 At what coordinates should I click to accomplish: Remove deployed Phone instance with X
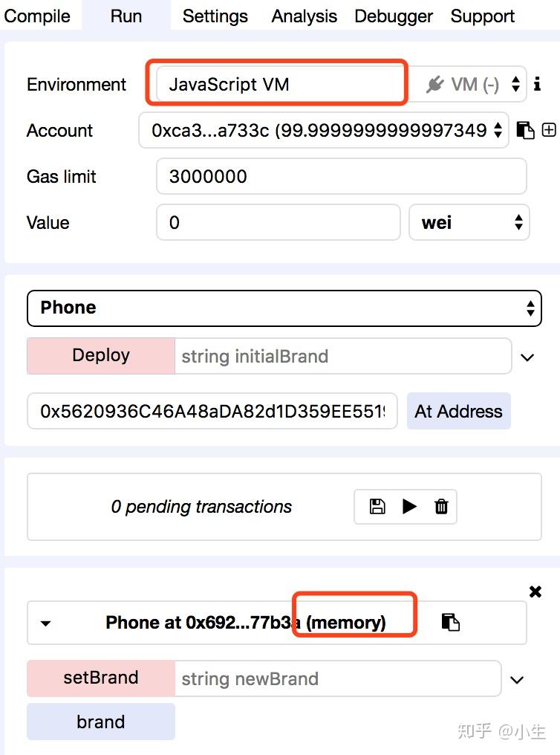coord(535,592)
